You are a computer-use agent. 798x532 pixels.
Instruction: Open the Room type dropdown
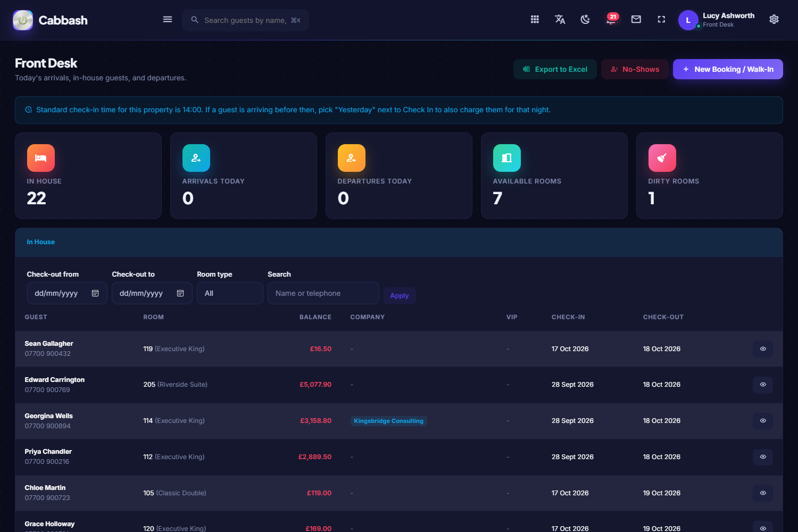[x=230, y=293]
